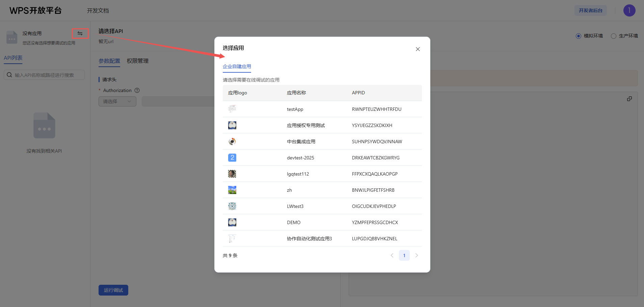
Task: Open the user avatar menu
Action: tap(629, 10)
